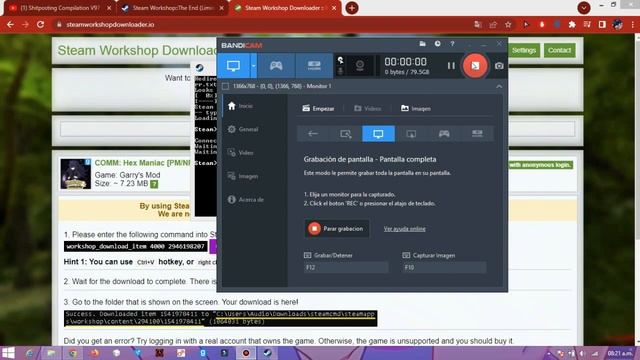Select HDMI device icon in mode row

click(477, 134)
